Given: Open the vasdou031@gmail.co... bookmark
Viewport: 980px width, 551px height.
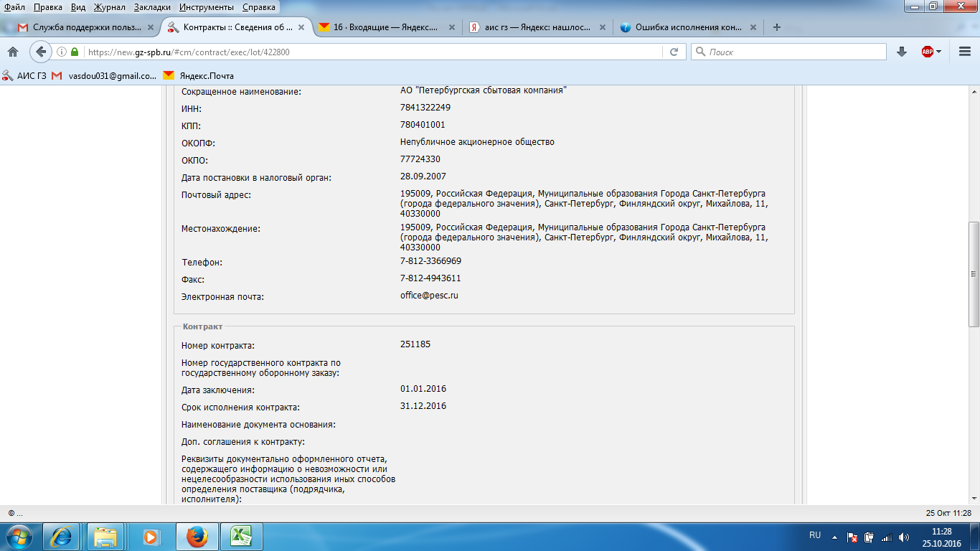Looking at the screenshot, I should coord(104,75).
